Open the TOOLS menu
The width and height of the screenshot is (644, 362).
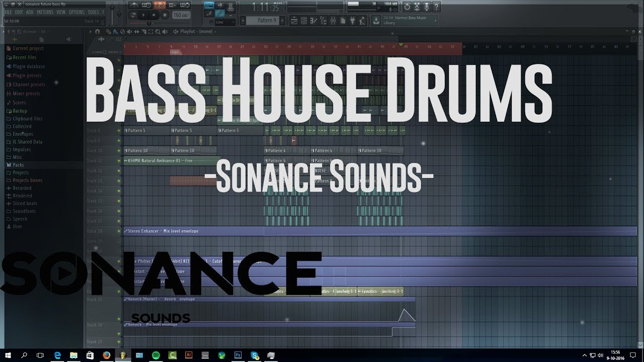(93, 12)
